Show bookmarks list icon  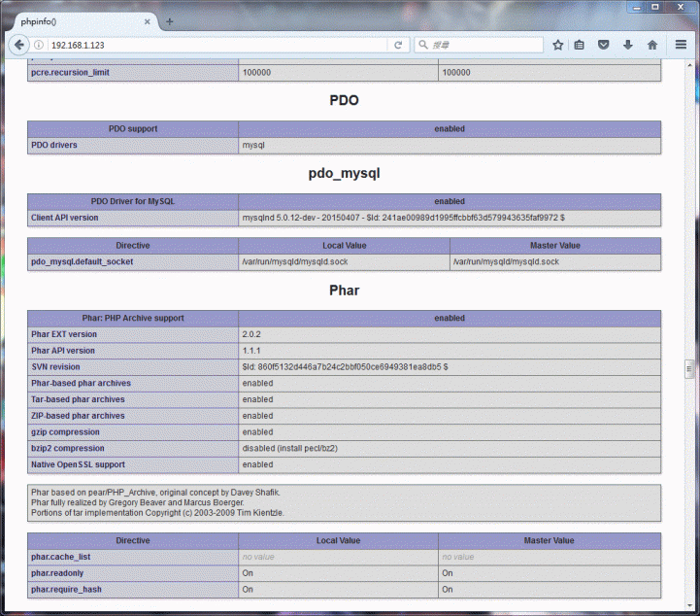[x=579, y=45]
